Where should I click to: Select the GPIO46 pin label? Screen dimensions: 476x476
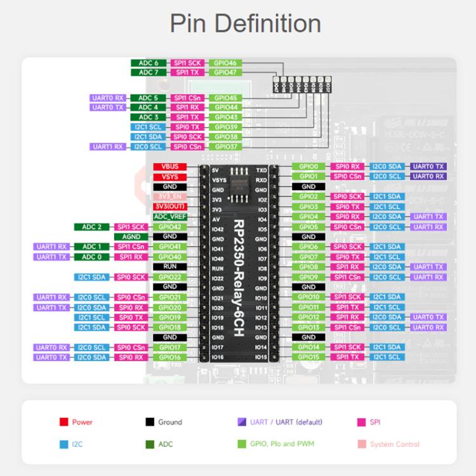225,63
